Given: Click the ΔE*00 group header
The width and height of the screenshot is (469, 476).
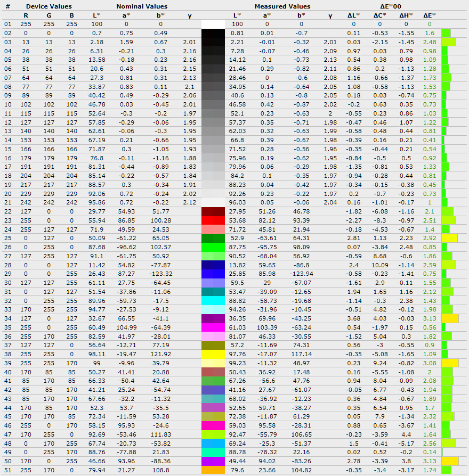Looking at the screenshot, I should (387, 6).
